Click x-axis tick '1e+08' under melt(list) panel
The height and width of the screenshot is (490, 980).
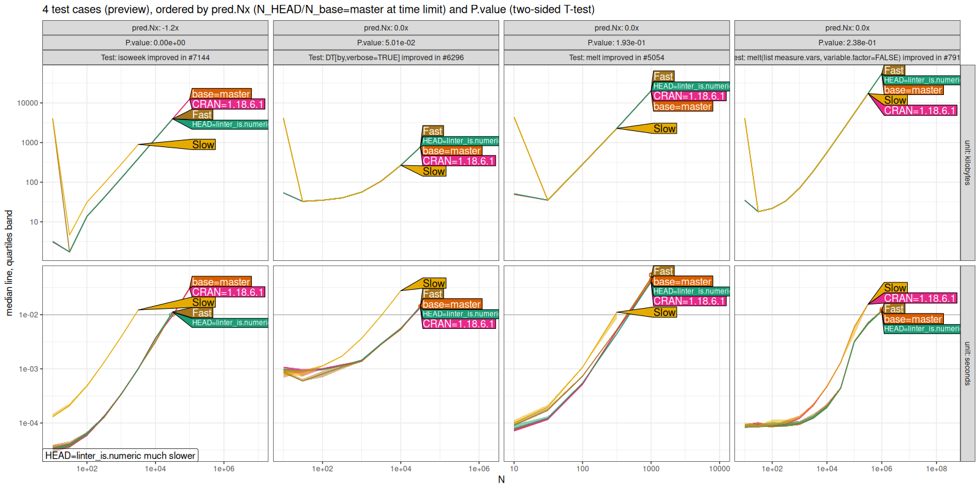[x=936, y=469]
